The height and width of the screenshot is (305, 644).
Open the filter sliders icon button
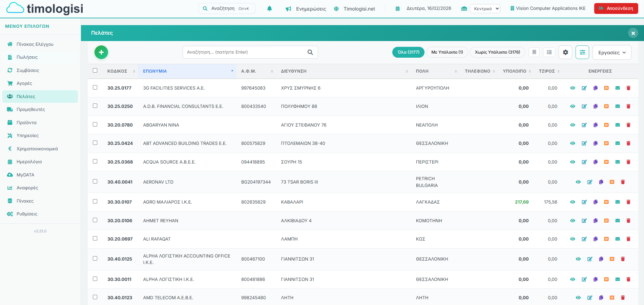582,52
